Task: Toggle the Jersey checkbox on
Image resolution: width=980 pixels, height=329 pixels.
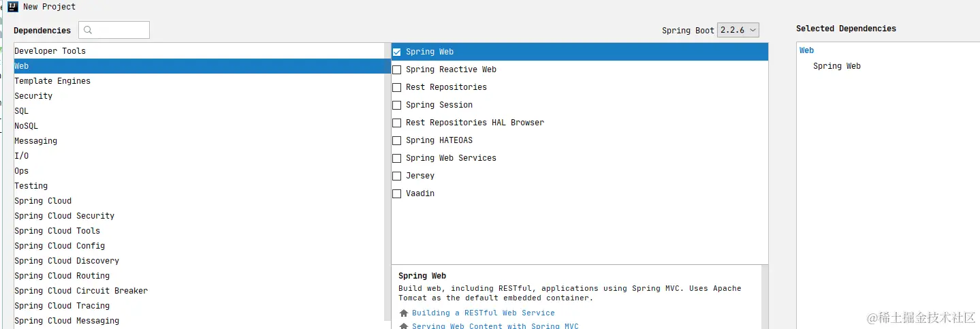Action: click(397, 176)
